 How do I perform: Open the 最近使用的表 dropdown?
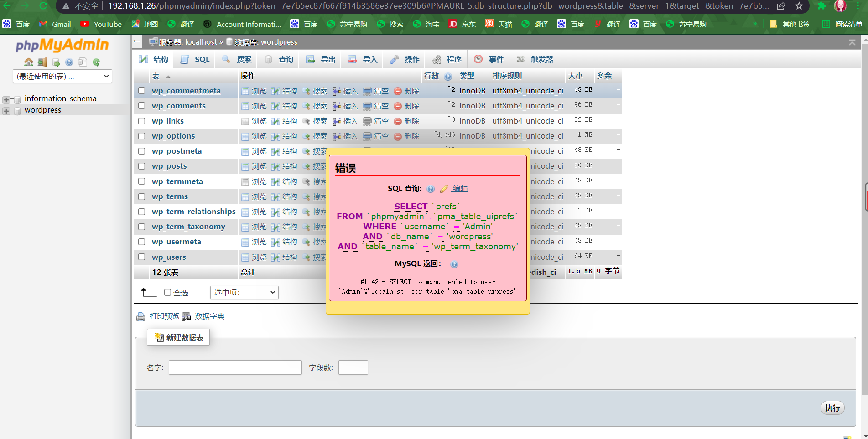pos(62,76)
